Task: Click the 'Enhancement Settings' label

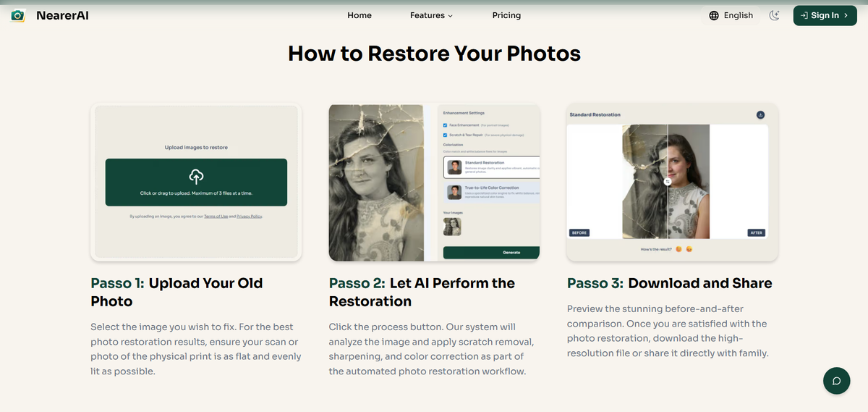Action: 464,114
